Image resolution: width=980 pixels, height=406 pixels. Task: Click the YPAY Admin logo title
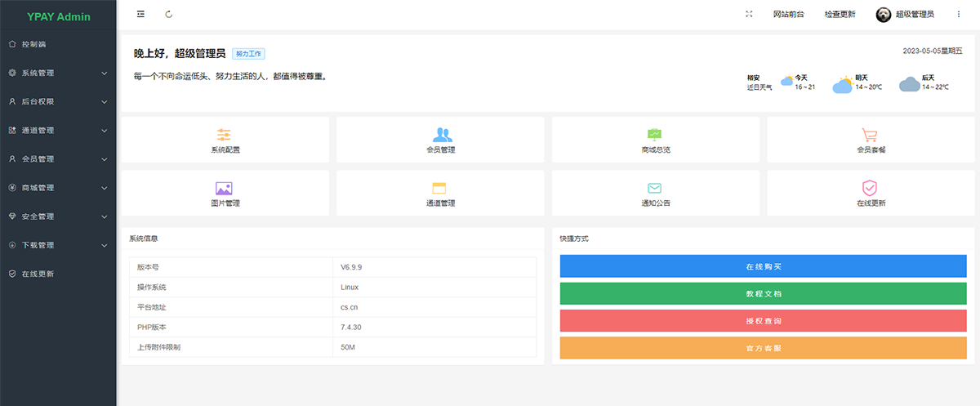[59, 16]
